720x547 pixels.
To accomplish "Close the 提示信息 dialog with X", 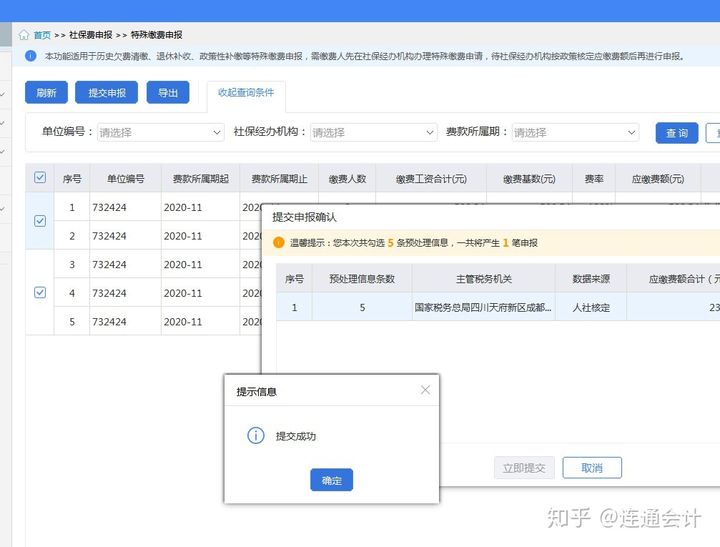I will (425, 390).
